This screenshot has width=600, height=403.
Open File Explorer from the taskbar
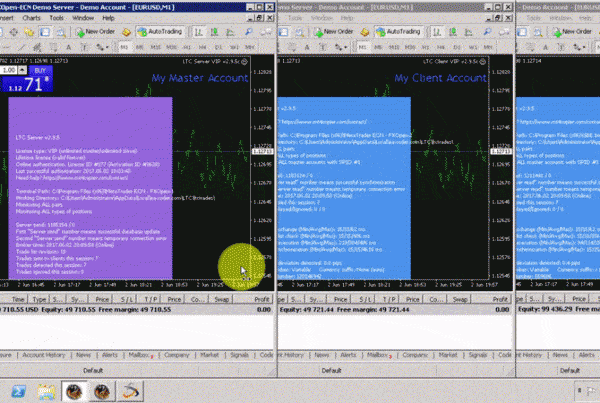coord(46,391)
